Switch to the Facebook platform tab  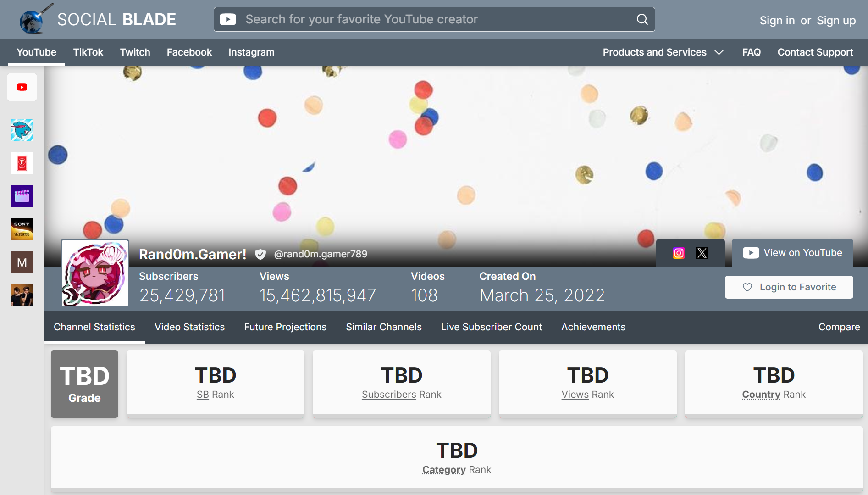[189, 52]
